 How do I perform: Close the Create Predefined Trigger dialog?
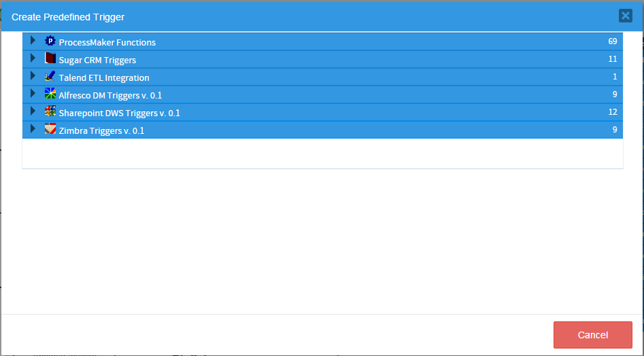(x=625, y=16)
